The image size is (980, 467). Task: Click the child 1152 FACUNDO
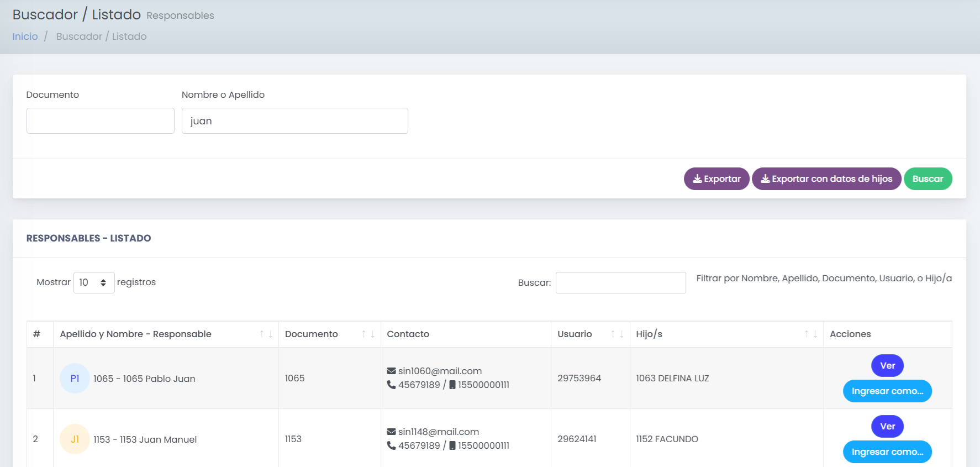667,439
